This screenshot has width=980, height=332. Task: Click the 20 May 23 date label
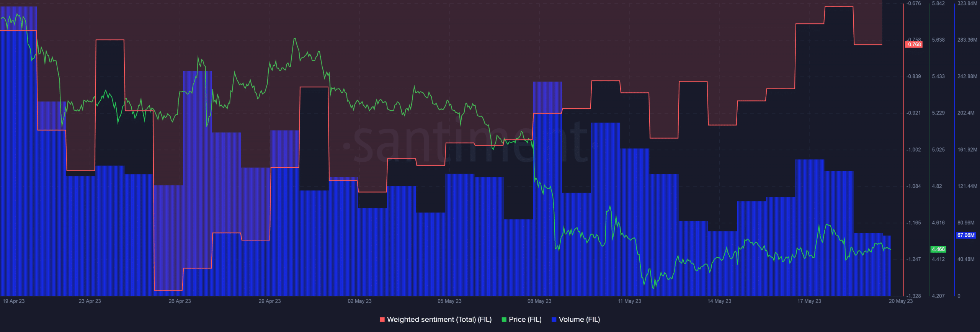click(x=901, y=301)
